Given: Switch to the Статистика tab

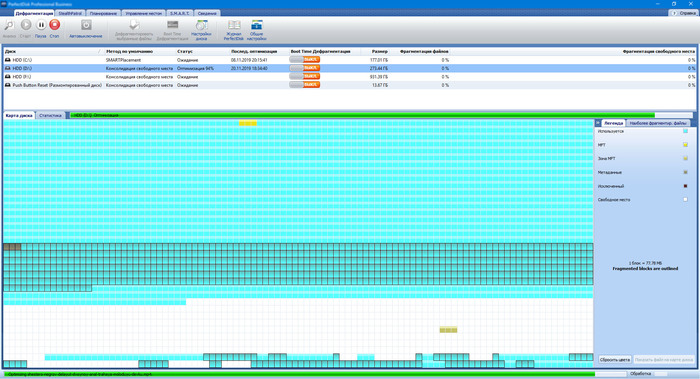Looking at the screenshot, I should [x=50, y=116].
